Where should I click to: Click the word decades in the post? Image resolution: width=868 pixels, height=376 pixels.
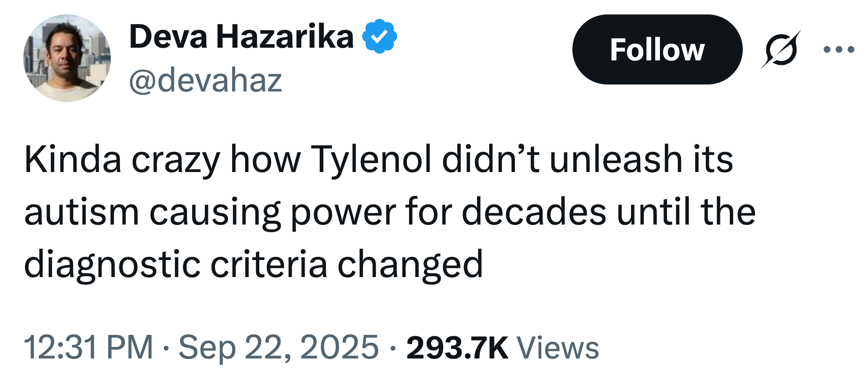(534, 212)
